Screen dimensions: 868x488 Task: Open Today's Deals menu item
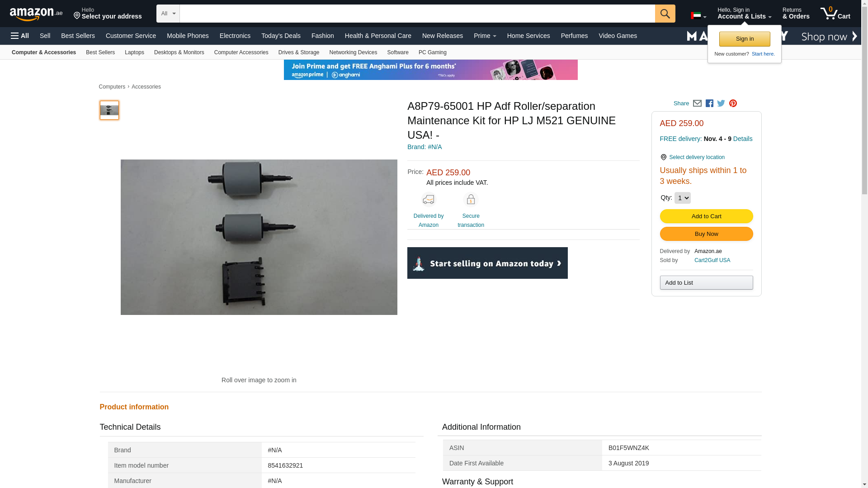pos(281,36)
